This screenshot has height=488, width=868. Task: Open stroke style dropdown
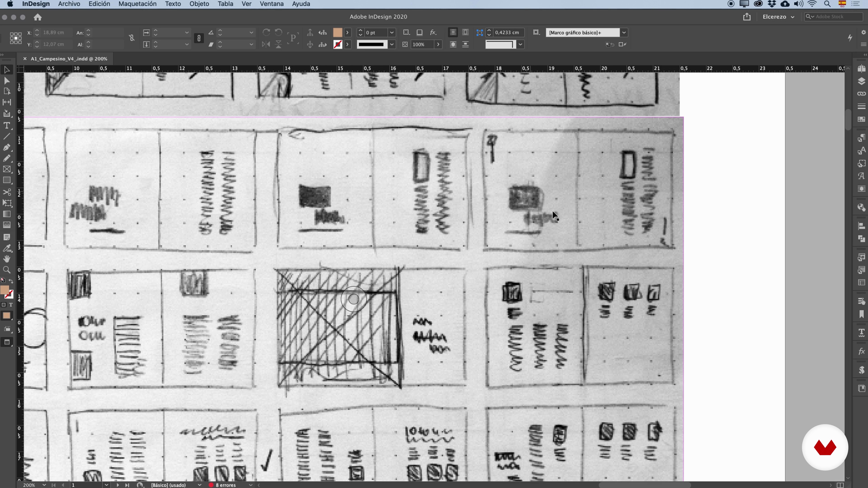tap(392, 45)
